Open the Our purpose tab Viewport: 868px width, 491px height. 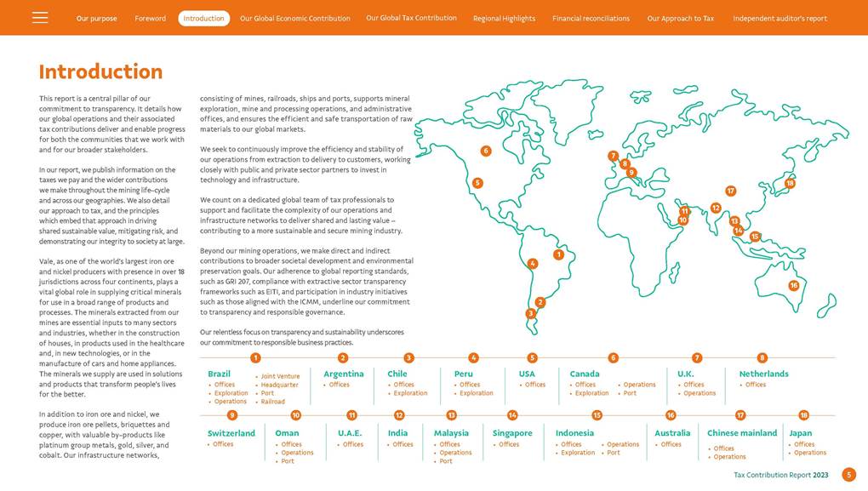click(96, 18)
